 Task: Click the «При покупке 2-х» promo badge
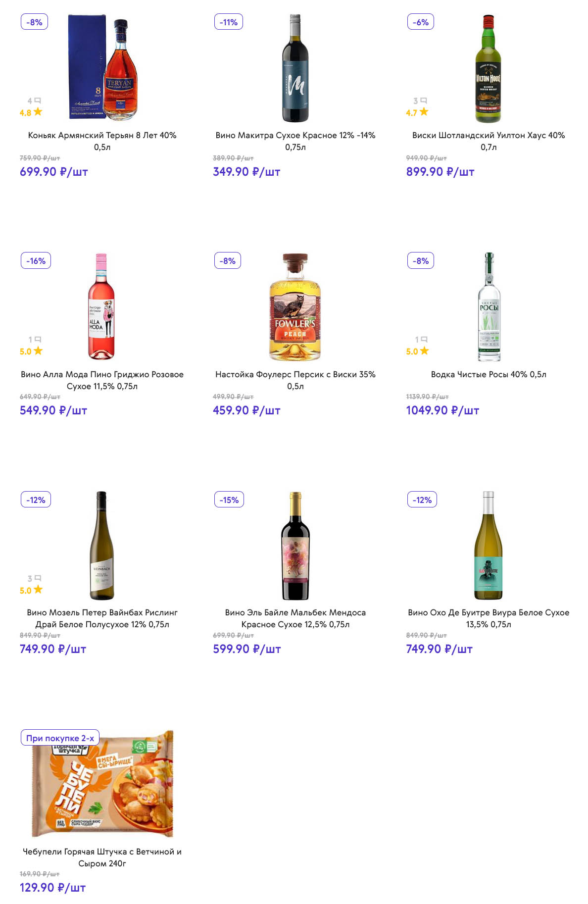click(60, 738)
